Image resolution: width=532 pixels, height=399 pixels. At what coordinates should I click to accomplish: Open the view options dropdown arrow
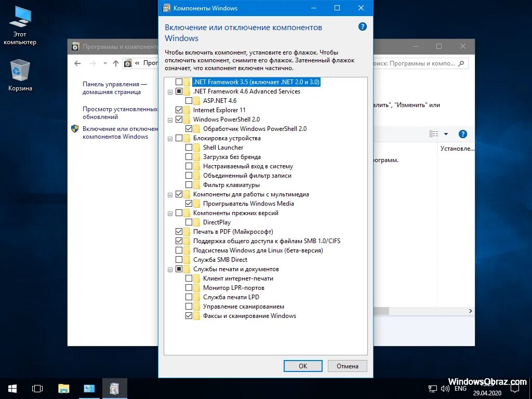446,134
